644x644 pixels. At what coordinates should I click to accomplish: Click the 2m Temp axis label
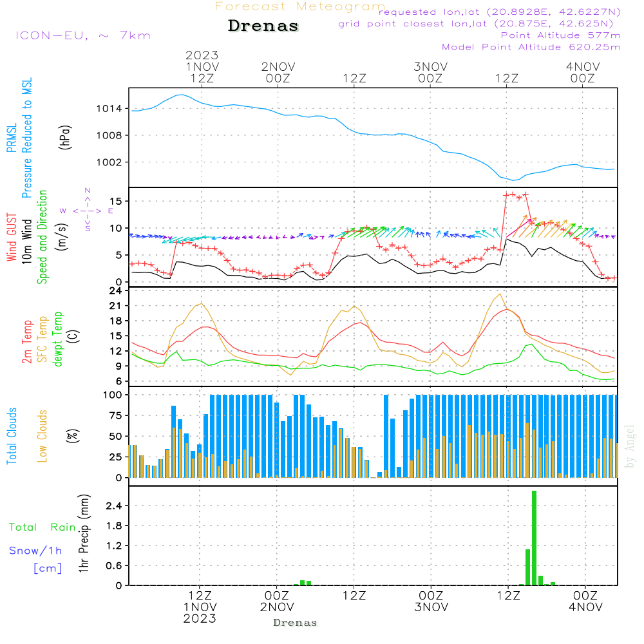[x=26, y=342]
